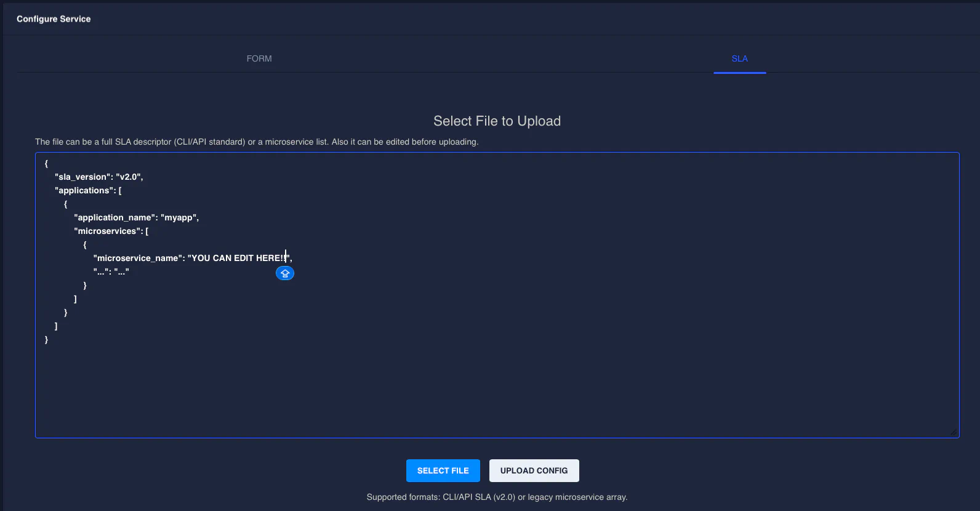Viewport: 980px width, 511px height.
Task: Select the SLA tab
Action: pyautogui.click(x=739, y=58)
